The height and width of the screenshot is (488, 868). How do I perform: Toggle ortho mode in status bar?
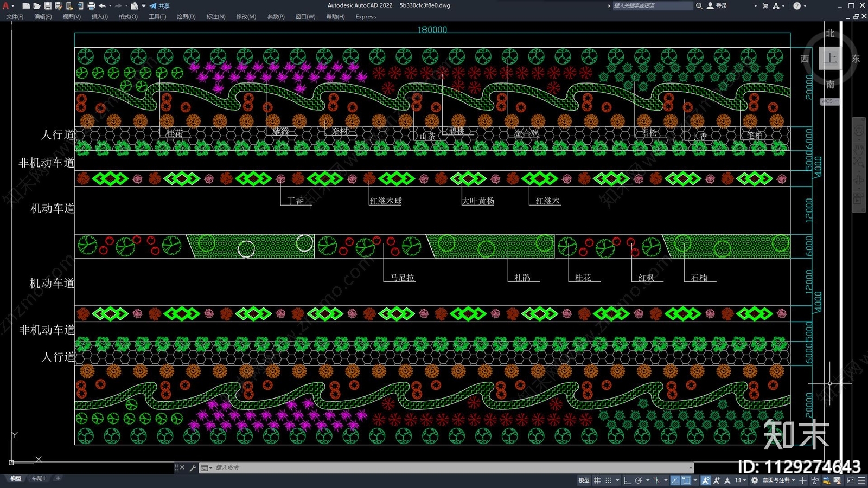tap(627, 480)
